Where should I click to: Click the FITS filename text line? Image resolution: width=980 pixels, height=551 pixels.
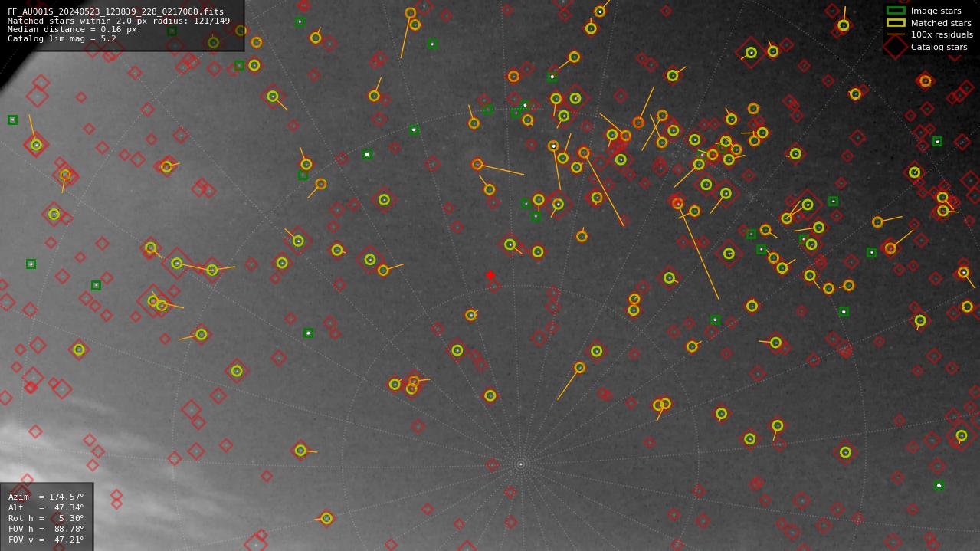116,11
